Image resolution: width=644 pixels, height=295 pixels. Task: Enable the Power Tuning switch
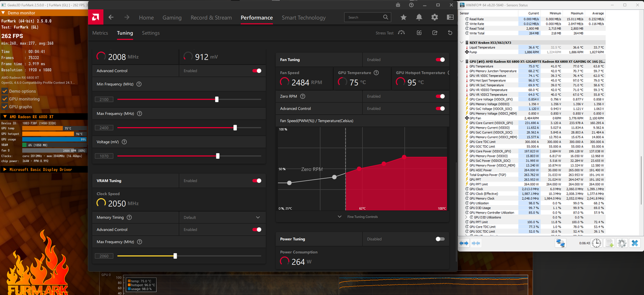coord(441,239)
